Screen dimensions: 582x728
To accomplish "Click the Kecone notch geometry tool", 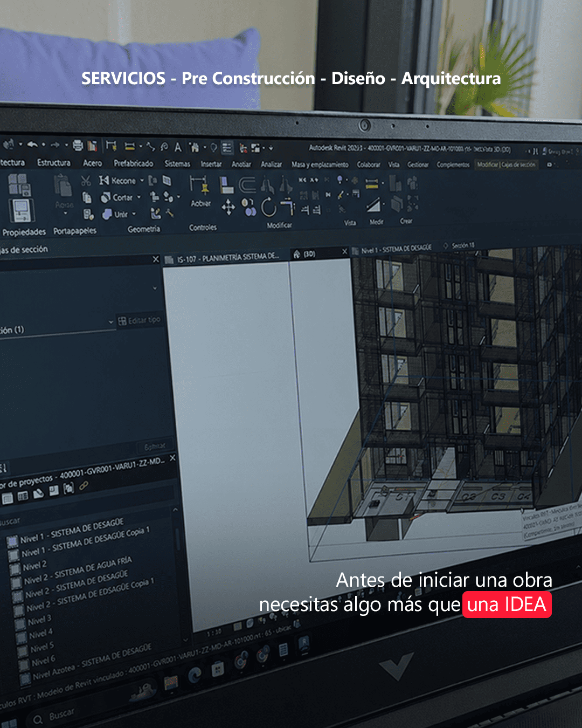I will coord(117,181).
